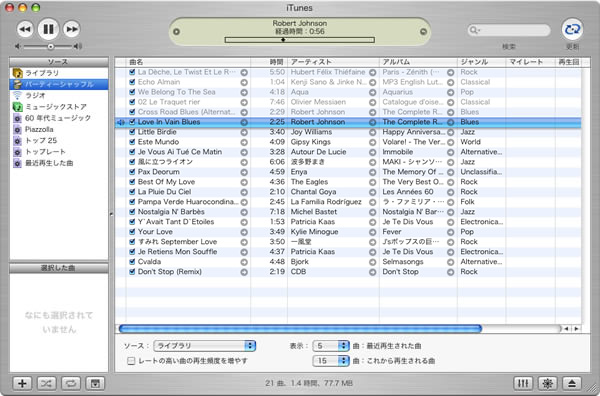Sort by the アーティスト column header
This screenshot has height=396, width=600.
(333, 62)
